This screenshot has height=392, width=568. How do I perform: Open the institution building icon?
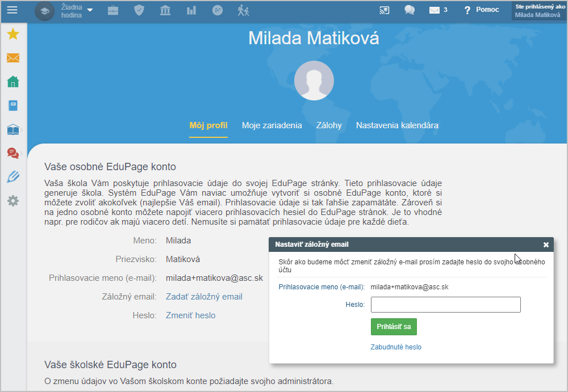(x=165, y=10)
